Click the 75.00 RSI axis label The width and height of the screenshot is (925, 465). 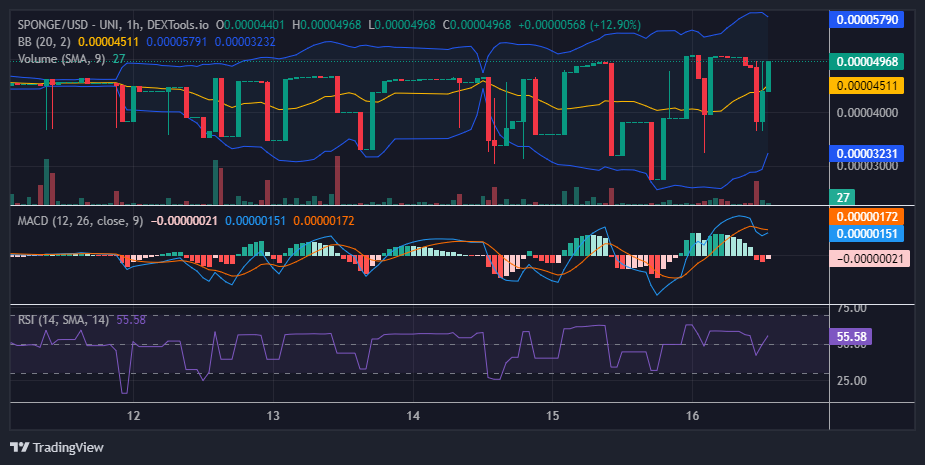click(852, 308)
